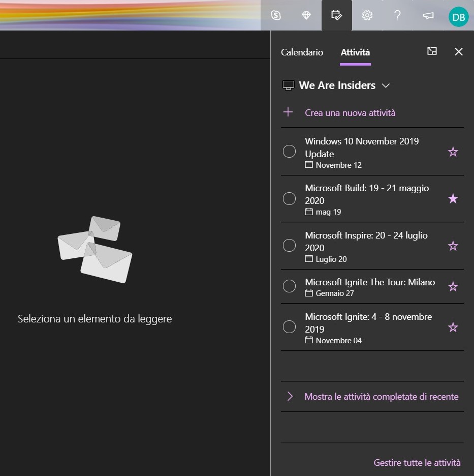Open the We Are Insiders list dropdown
The height and width of the screenshot is (476, 474).
pyautogui.click(x=344, y=85)
